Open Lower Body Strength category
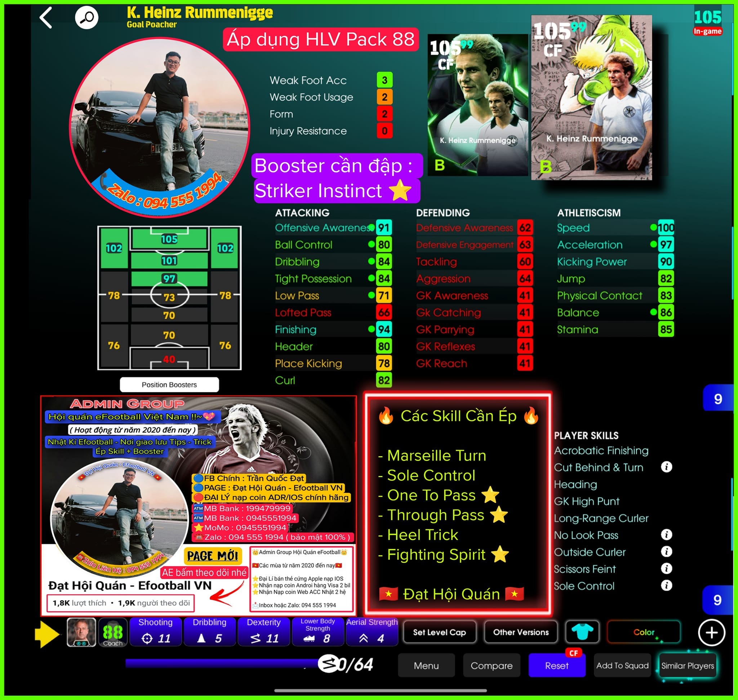Screen dimensions: 738x700 tap(318, 632)
